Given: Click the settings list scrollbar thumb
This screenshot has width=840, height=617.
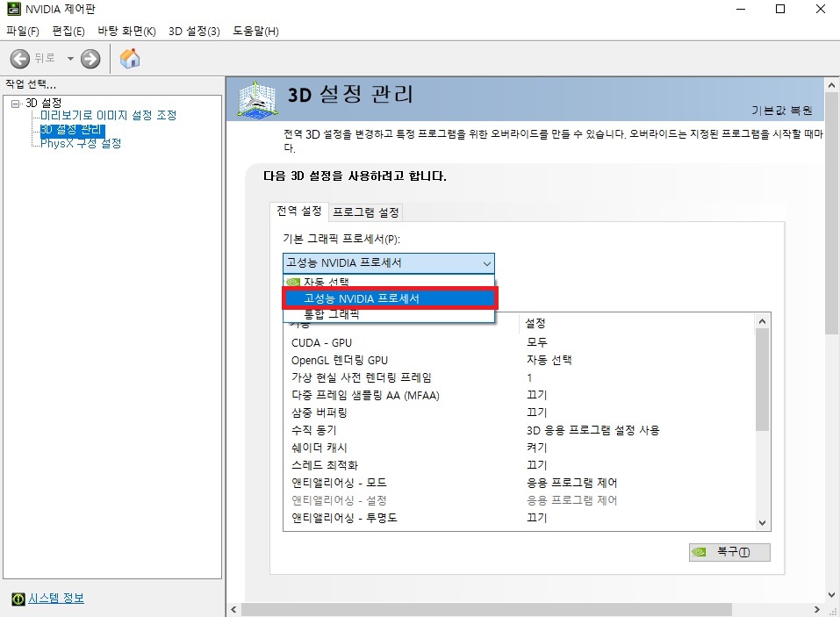Looking at the screenshot, I should click(763, 380).
